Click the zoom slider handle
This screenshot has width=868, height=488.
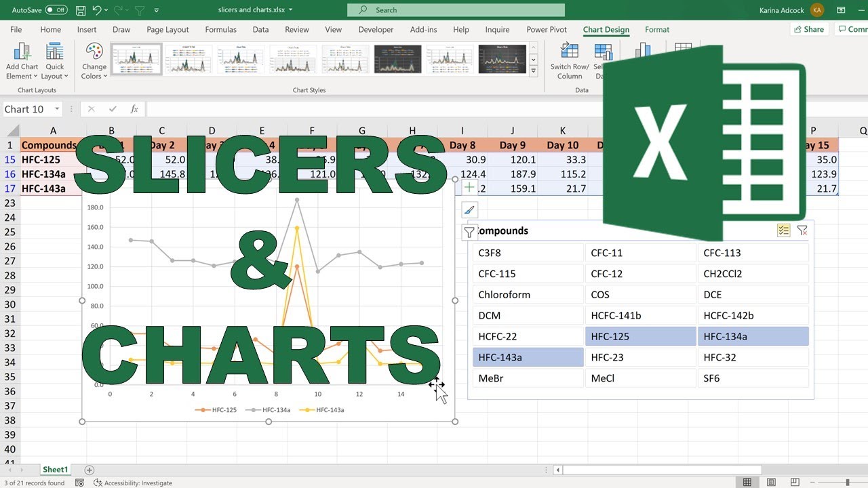click(847, 483)
